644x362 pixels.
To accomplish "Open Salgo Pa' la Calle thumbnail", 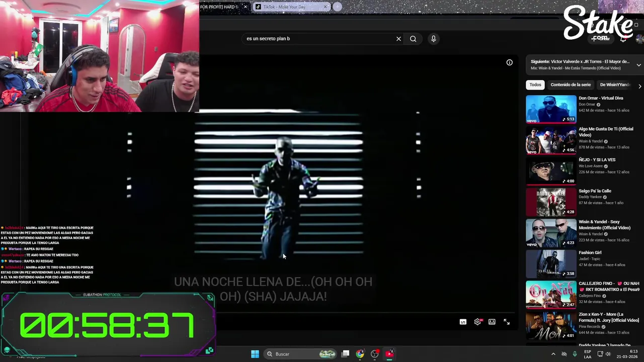I will [551, 202].
